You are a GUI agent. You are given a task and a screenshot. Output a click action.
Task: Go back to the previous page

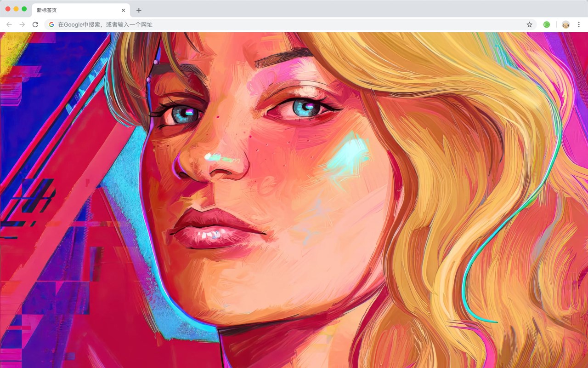(x=9, y=24)
